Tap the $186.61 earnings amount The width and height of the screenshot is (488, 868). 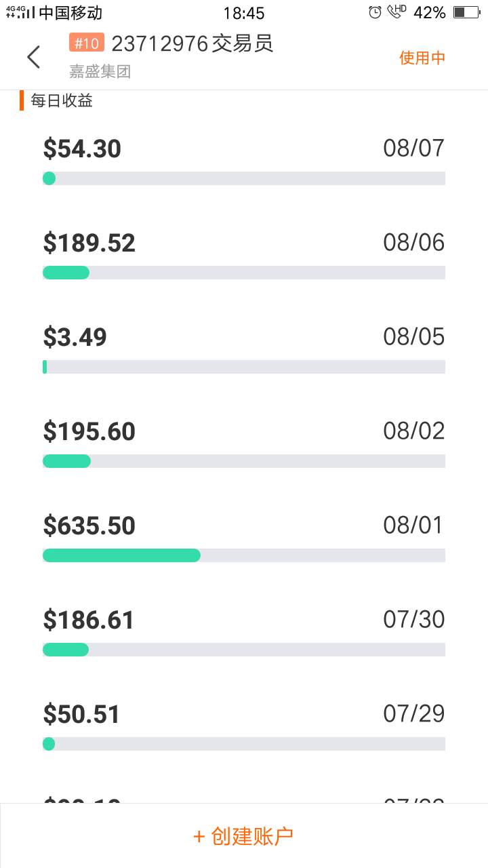coord(89,620)
